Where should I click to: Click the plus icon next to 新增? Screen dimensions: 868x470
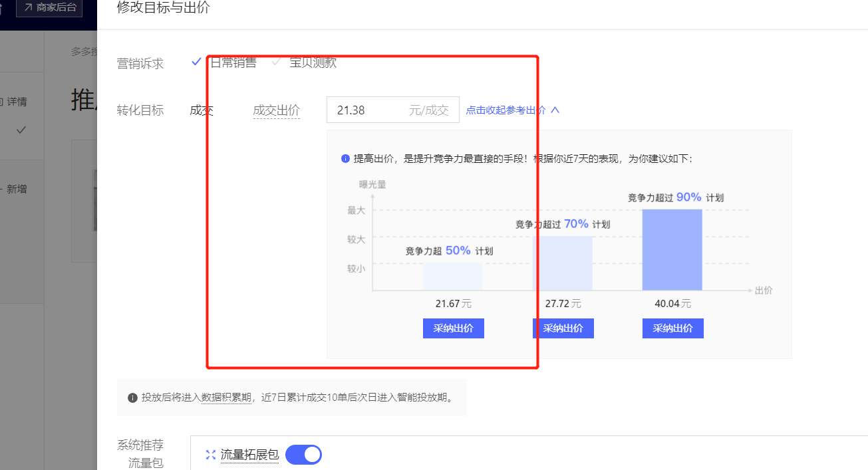click(x=1, y=189)
